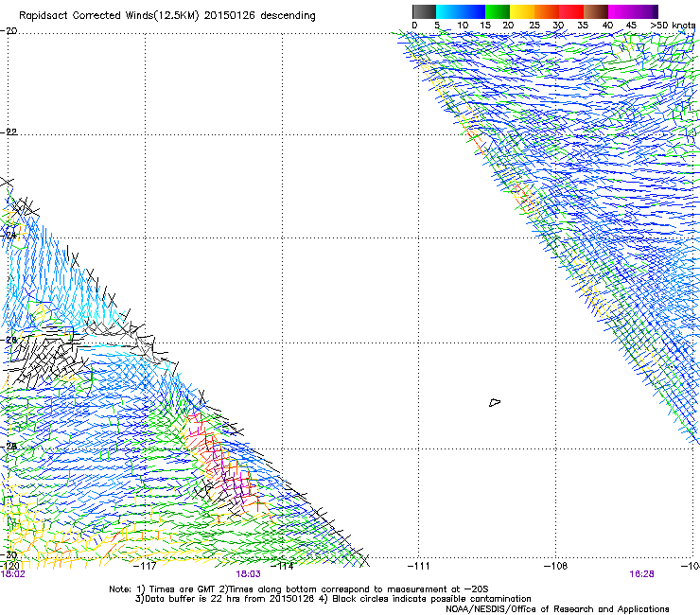The image size is (700, 615).
Task: Click the legend value '10'
Action: (x=463, y=26)
